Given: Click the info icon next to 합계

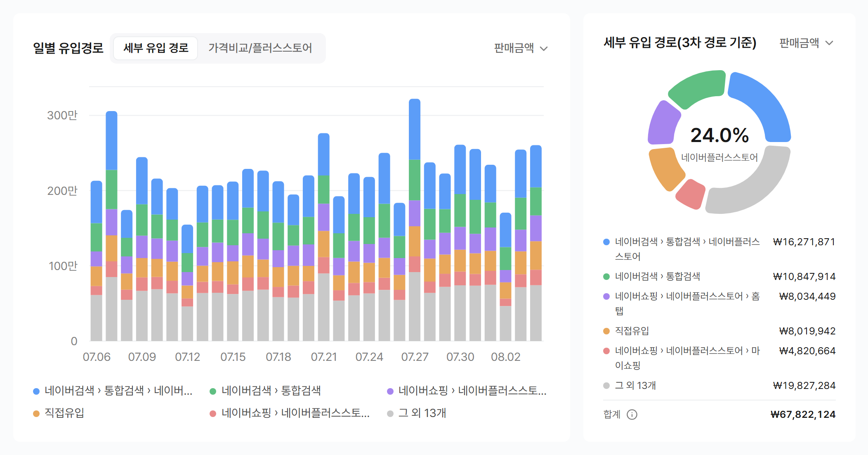Looking at the screenshot, I should [x=632, y=415].
